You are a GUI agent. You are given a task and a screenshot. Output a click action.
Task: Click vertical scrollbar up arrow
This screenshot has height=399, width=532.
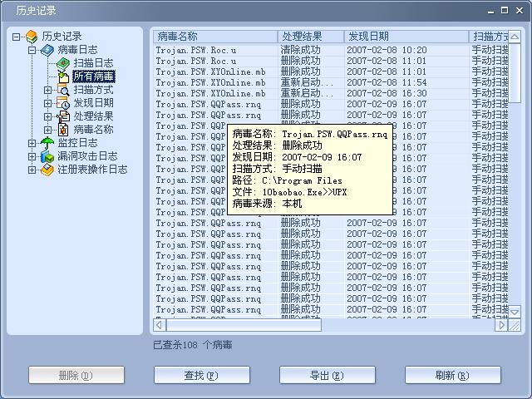pos(515,37)
